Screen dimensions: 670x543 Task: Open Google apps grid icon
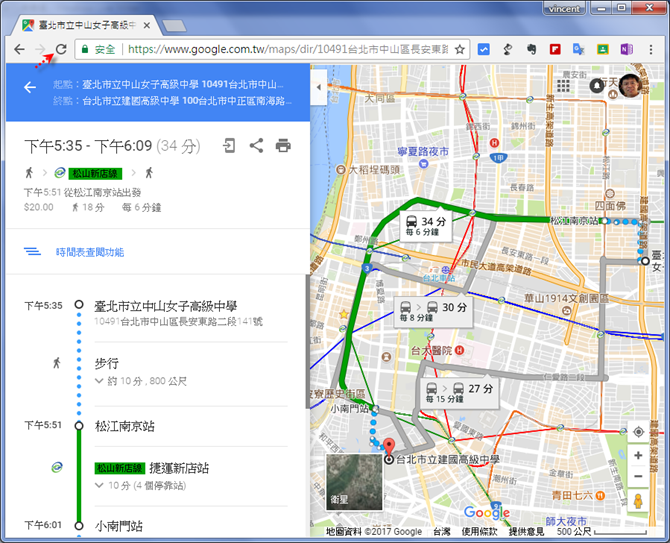click(563, 85)
